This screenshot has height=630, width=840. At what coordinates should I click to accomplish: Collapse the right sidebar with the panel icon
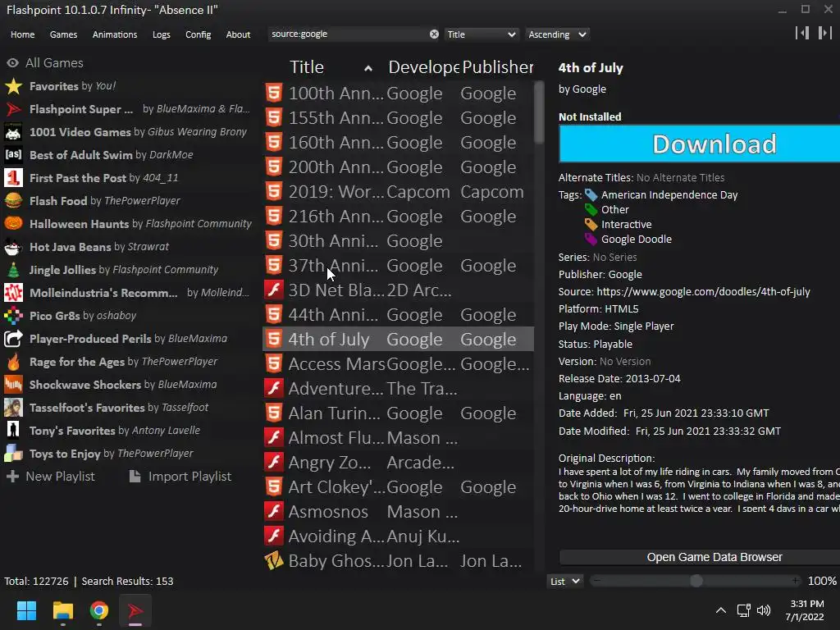(825, 33)
